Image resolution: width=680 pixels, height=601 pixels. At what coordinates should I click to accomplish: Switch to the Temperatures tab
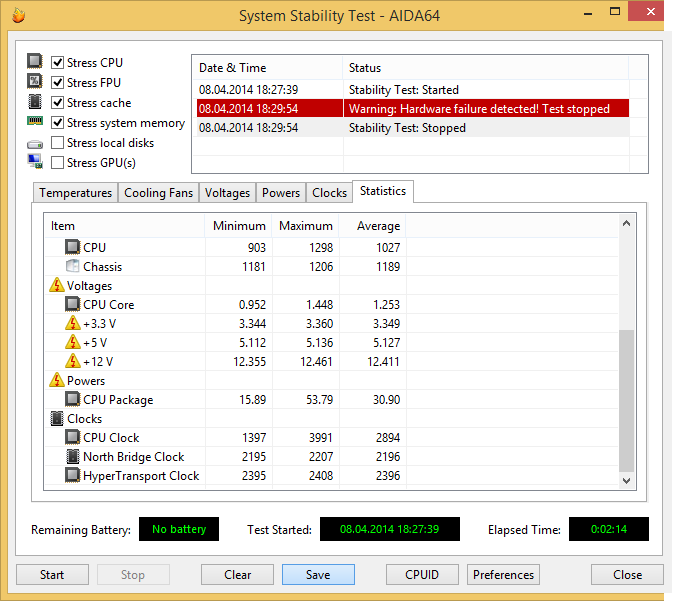[75, 193]
